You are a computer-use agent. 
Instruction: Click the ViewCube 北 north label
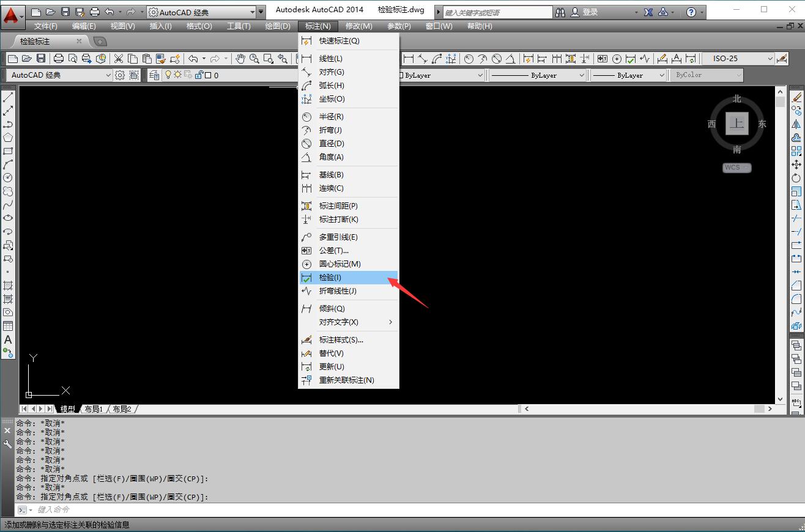737,98
